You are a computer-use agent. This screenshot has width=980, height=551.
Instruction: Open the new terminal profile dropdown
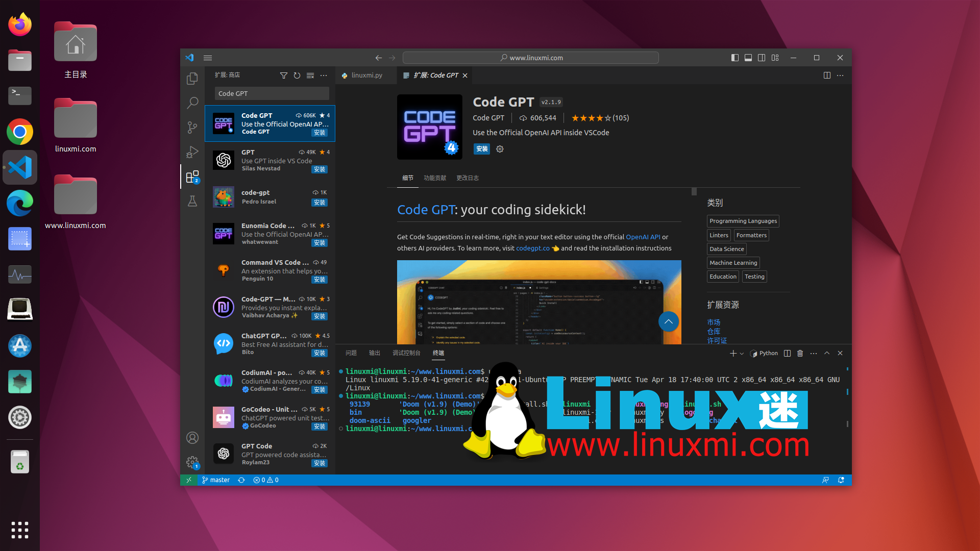pos(741,353)
